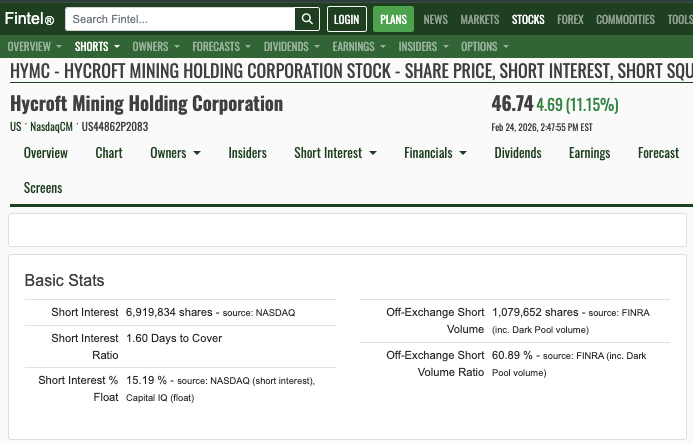
Task: Click the Fintel logo
Action: click(29, 19)
